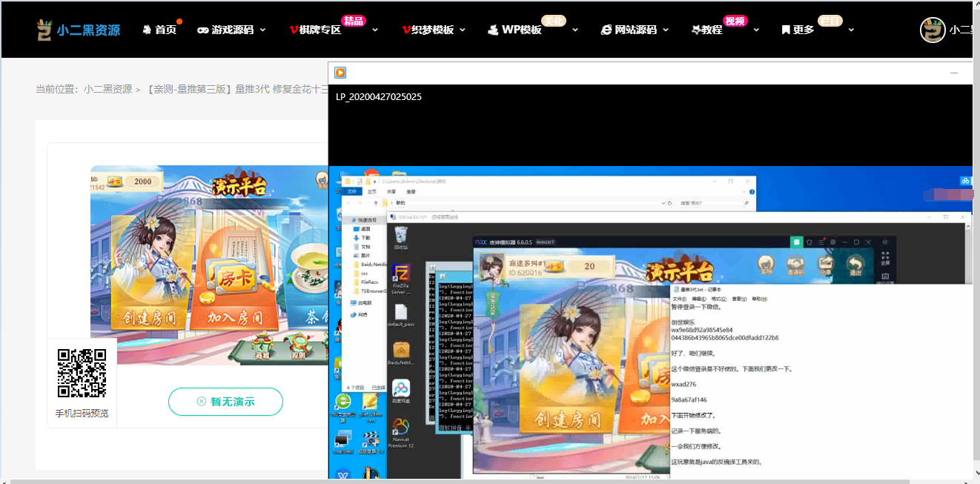
Task: Expand the 棋牌专区 dropdown arrow
Action: (375, 30)
